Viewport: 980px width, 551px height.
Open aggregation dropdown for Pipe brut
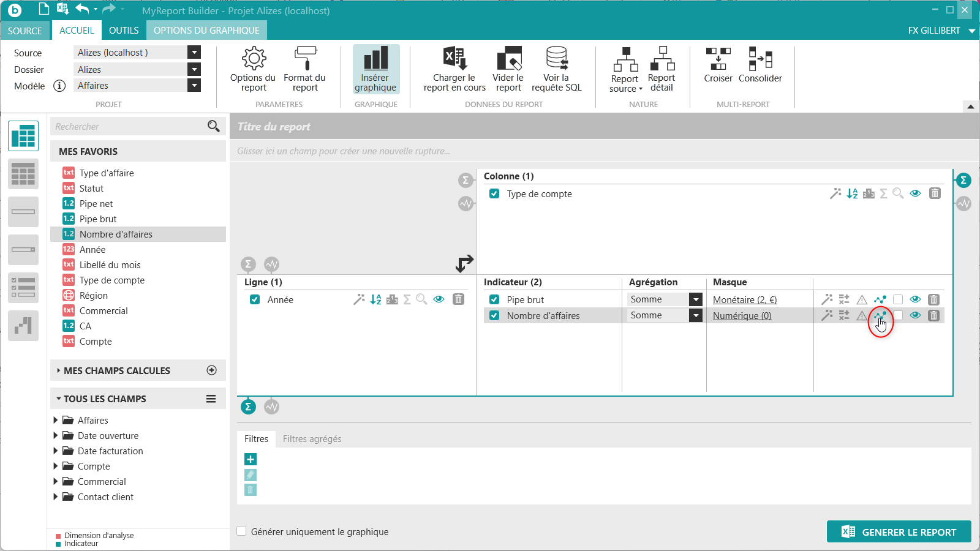click(695, 299)
